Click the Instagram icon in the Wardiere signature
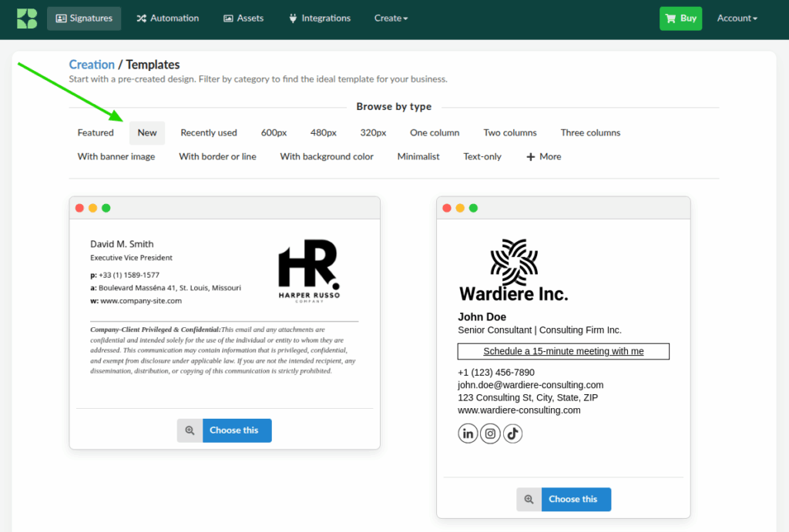 [490, 433]
